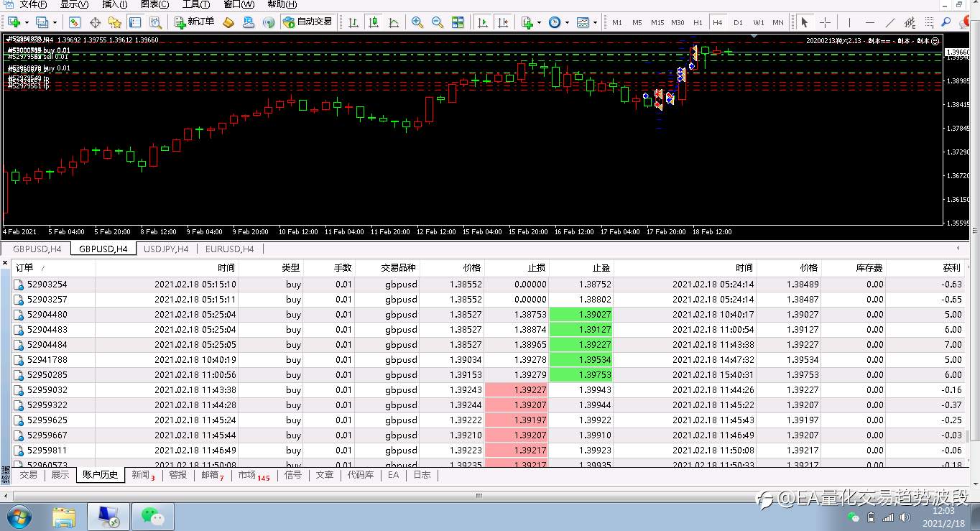Open the chart templates icon
The height and width of the screenshot is (531, 980).
click(x=583, y=22)
